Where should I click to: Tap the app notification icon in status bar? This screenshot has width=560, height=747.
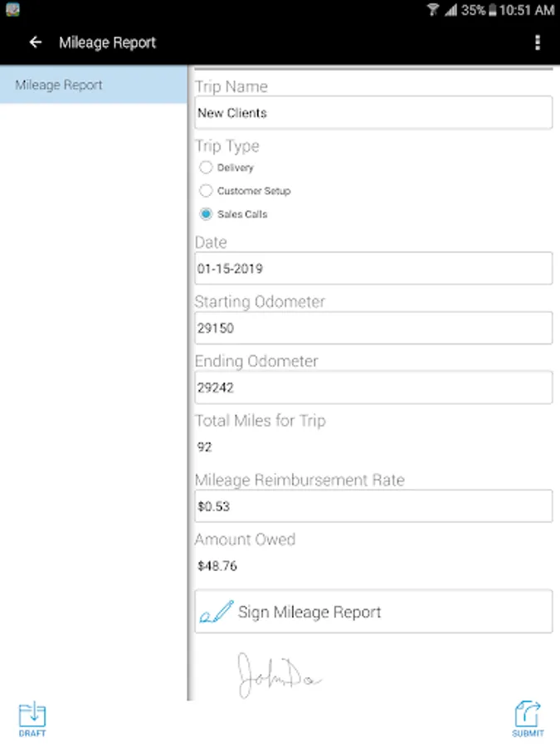pos(12,9)
